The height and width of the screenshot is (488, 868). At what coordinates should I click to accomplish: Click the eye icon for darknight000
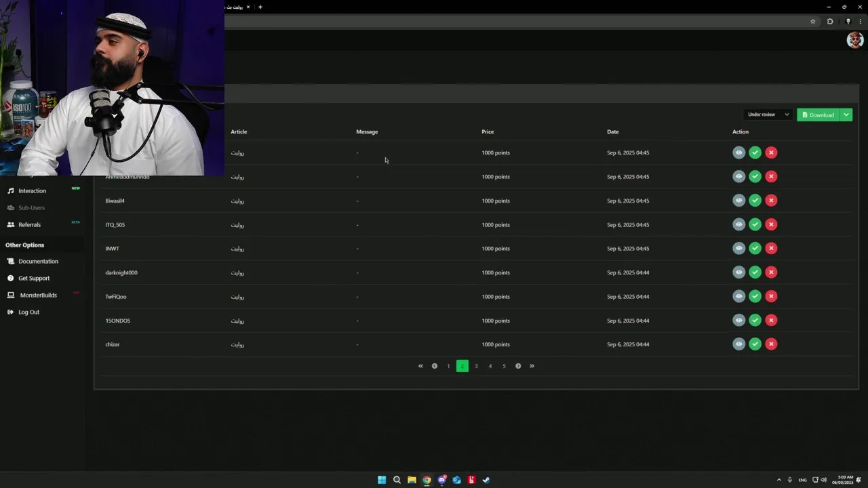(x=738, y=272)
